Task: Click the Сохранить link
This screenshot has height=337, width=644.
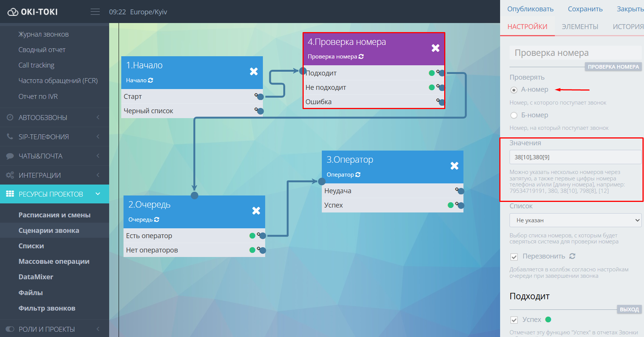Action: tap(585, 9)
